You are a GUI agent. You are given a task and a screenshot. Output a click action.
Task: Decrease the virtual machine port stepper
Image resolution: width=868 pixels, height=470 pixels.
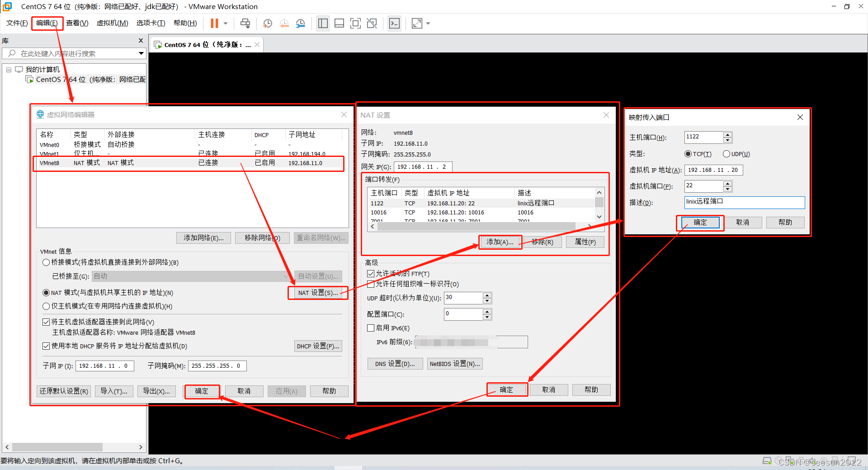coord(727,189)
